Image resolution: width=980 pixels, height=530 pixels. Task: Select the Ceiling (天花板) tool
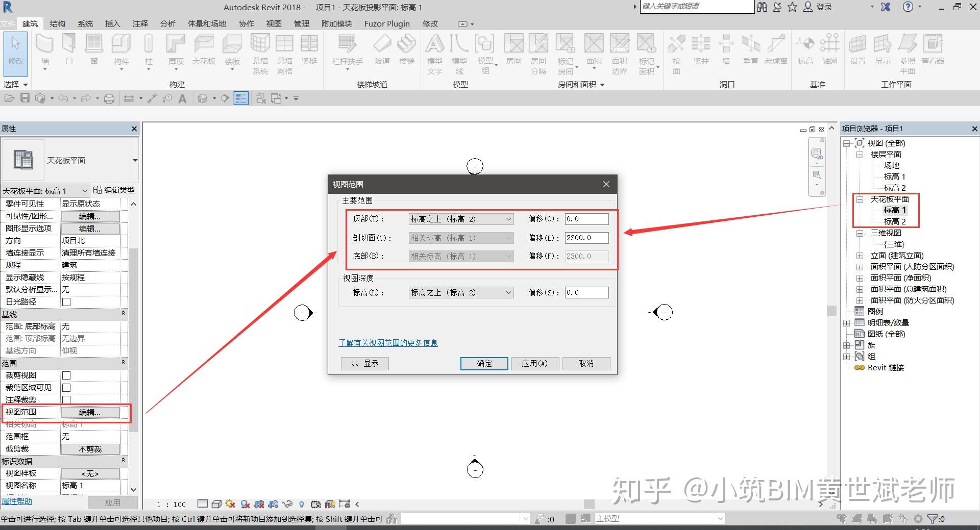pos(204,50)
